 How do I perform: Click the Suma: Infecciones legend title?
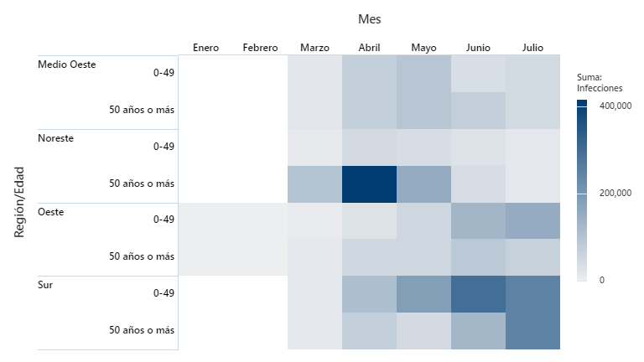[598, 82]
